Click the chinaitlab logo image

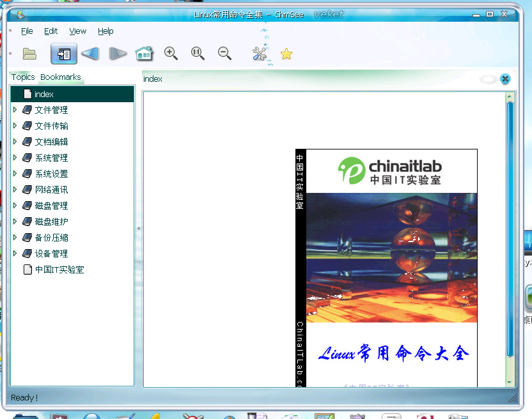pos(390,171)
